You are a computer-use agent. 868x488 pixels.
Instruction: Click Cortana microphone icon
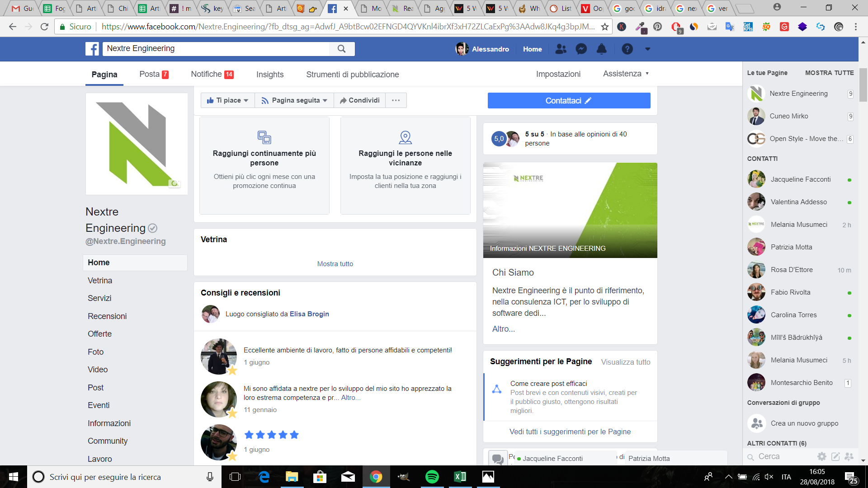point(210,477)
